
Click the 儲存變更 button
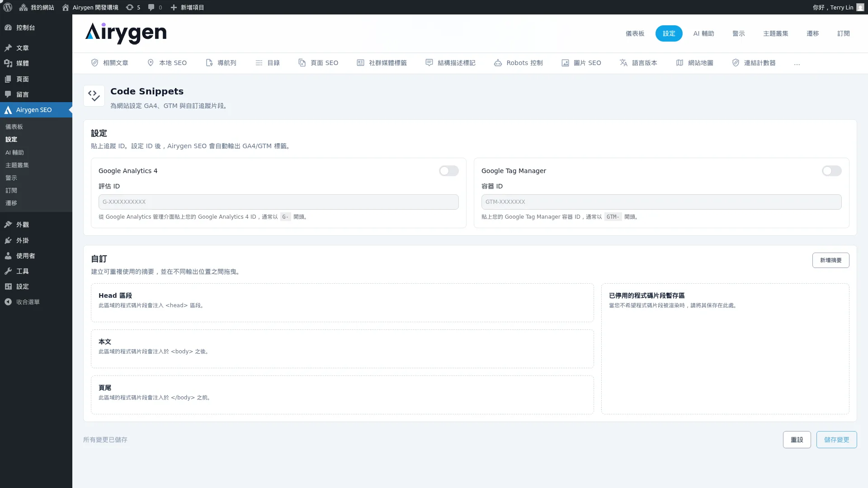click(x=836, y=440)
